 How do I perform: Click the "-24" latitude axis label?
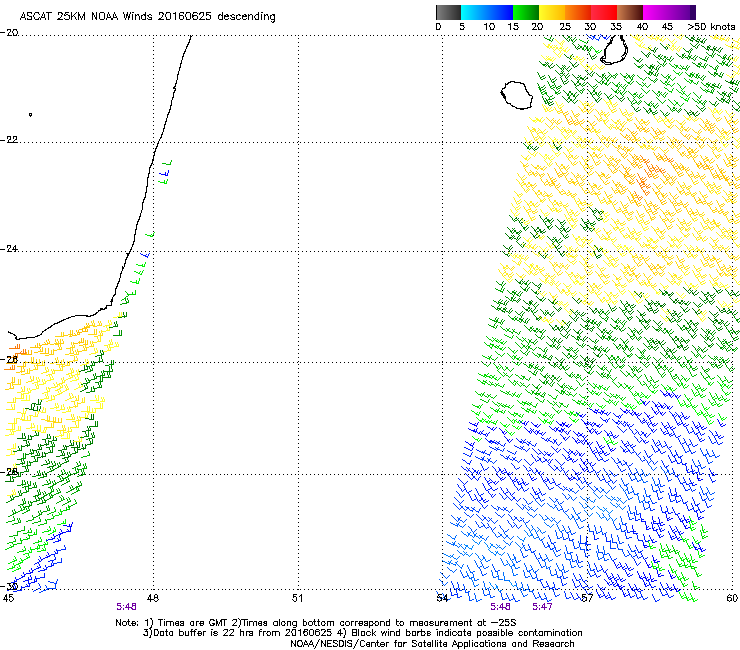pyautogui.click(x=9, y=249)
